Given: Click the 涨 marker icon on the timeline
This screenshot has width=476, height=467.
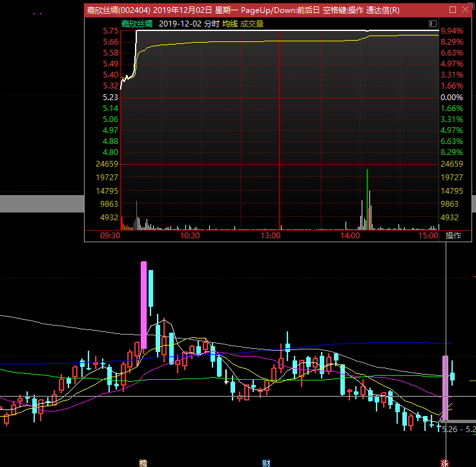Looking at the screenshot, I should point(445,462).
